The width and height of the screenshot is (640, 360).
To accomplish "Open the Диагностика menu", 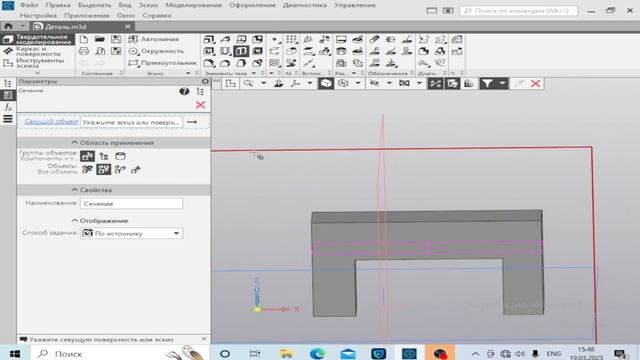I will [304, 5].
